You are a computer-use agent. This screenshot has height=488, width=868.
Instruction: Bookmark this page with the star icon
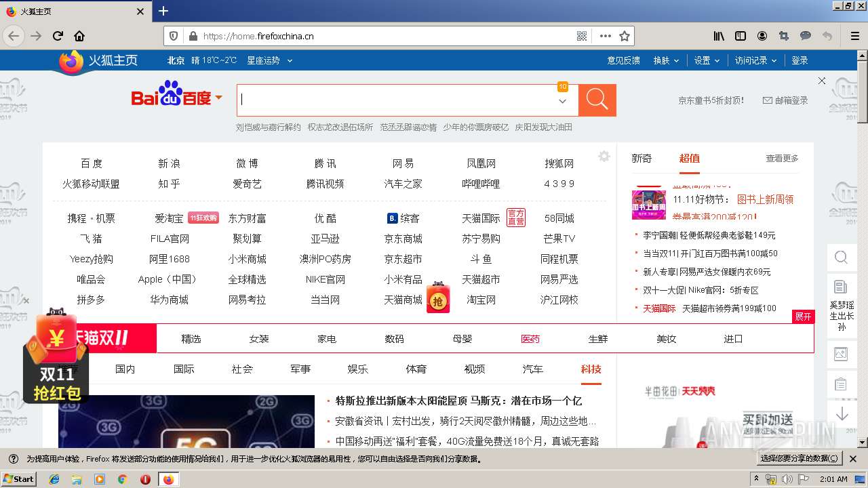coord(625,36)
